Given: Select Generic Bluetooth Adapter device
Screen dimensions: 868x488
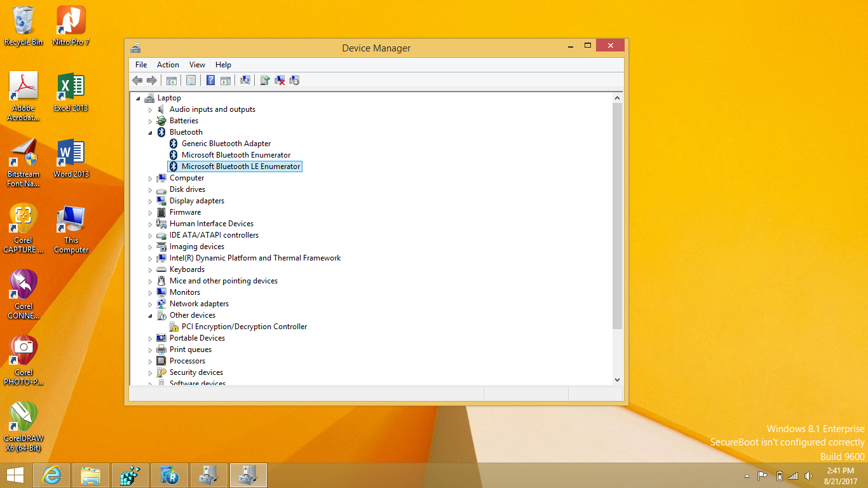Looking at the screenshot, I should [x=226, y=144].
